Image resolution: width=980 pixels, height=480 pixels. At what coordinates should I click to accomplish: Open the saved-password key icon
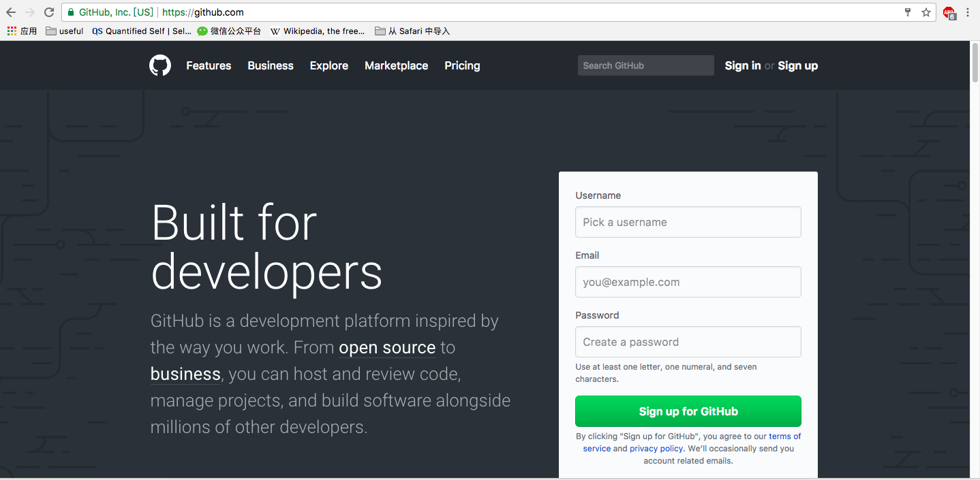tap(908, 12)
